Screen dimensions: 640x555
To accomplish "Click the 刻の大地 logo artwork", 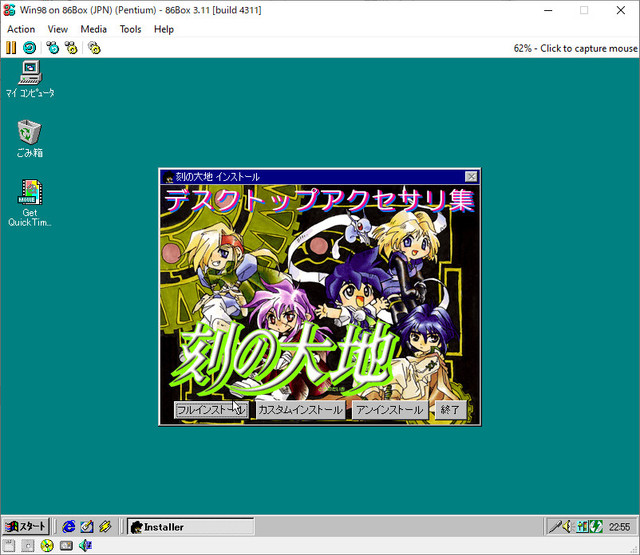I will tap(284, 358).
